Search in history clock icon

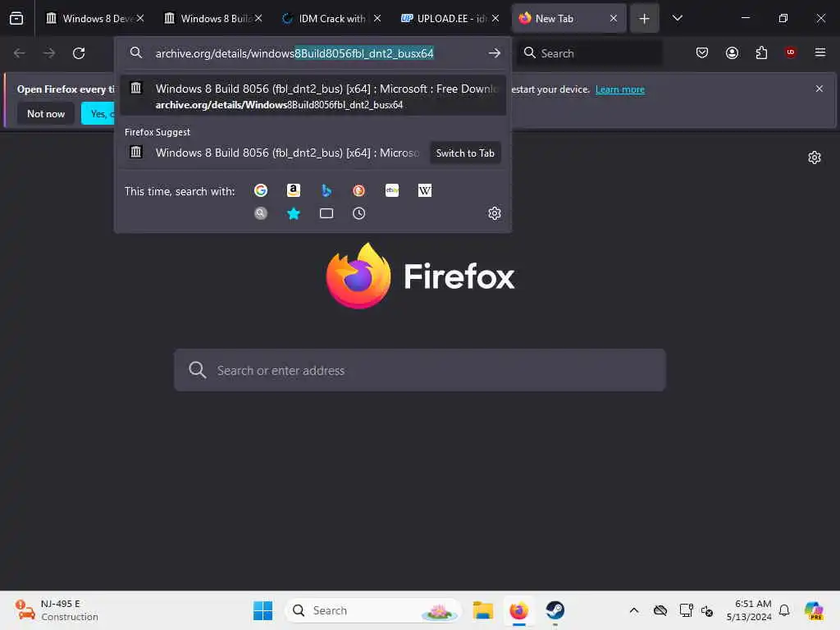pyautogui.click(x=359, y=213)
